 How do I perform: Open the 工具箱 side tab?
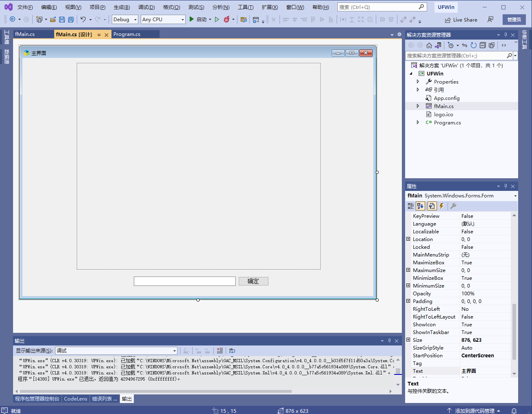(x=7, y=38)
